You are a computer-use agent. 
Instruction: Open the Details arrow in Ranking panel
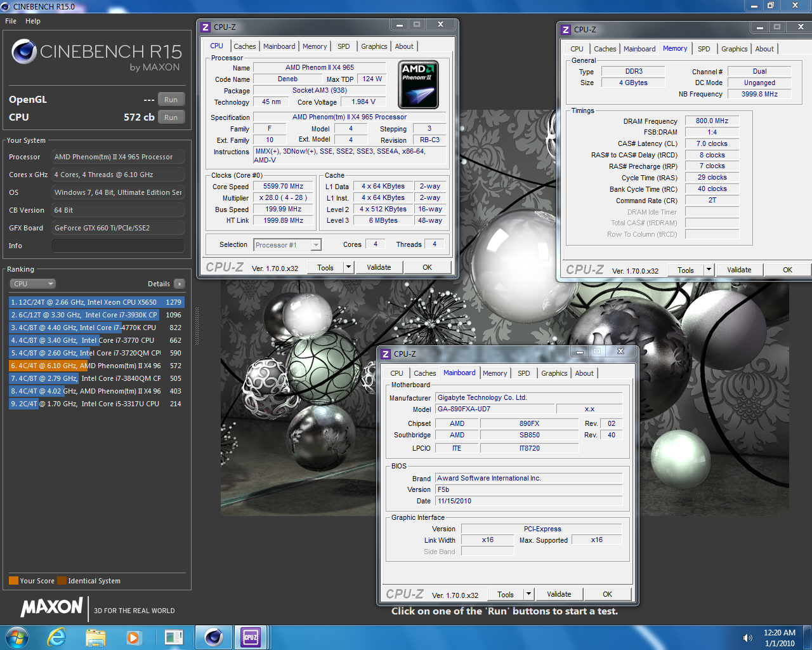(x=180, y=284)
